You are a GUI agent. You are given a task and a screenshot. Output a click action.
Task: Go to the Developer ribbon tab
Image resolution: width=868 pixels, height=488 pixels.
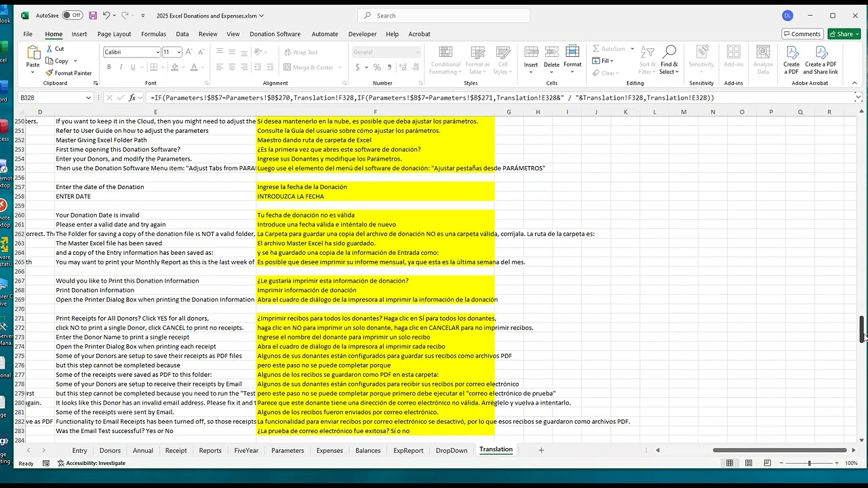(362, 34)
